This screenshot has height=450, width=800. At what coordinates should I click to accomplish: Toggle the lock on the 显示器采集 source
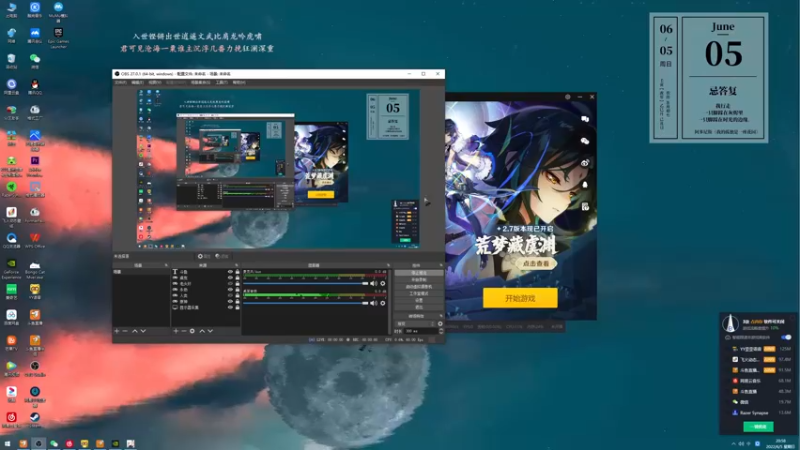(x=237, y=307)
